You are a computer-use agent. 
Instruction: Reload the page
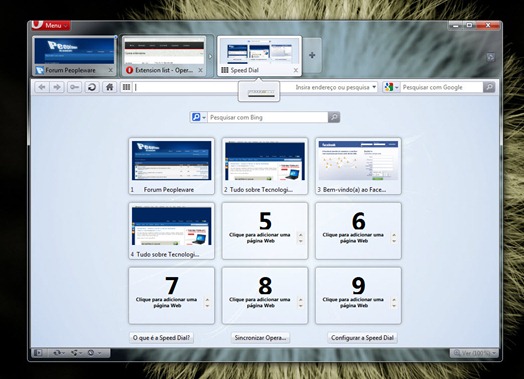coord(92,88)
